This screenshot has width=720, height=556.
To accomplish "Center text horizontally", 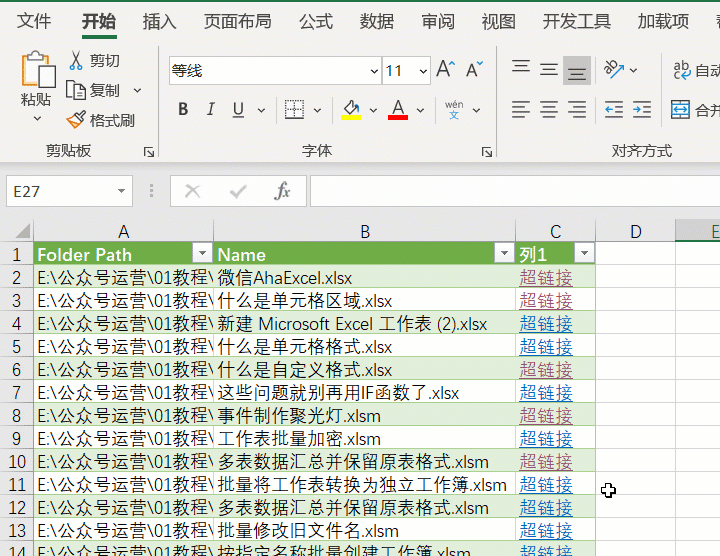I will [x=549, y=110].
